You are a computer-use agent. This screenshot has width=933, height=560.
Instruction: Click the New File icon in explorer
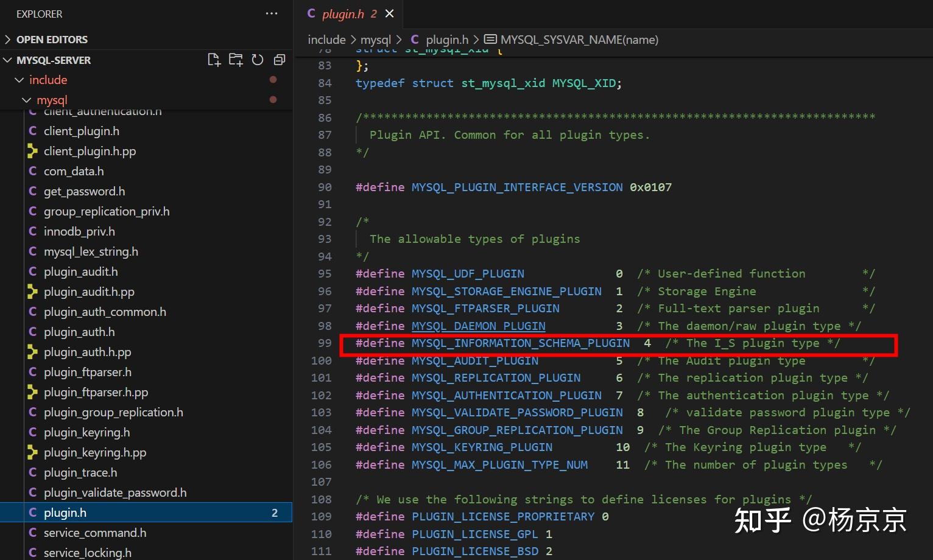(x=214, y=60)
